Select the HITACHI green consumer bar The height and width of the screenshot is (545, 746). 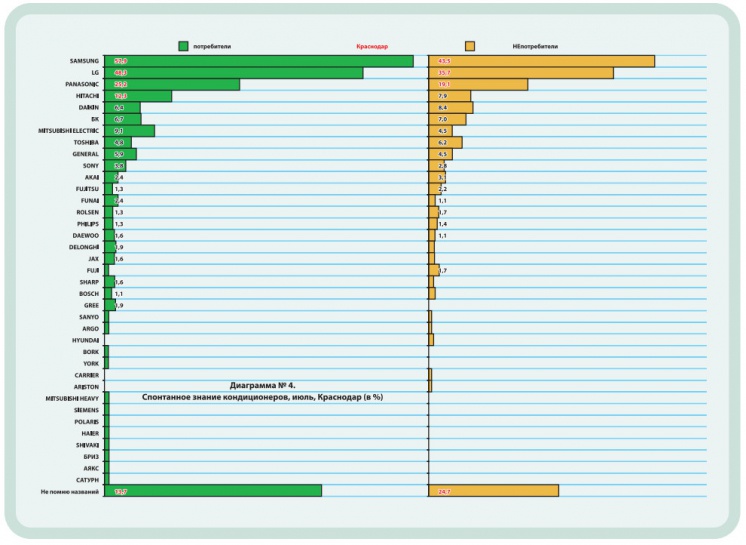[138, 96]
